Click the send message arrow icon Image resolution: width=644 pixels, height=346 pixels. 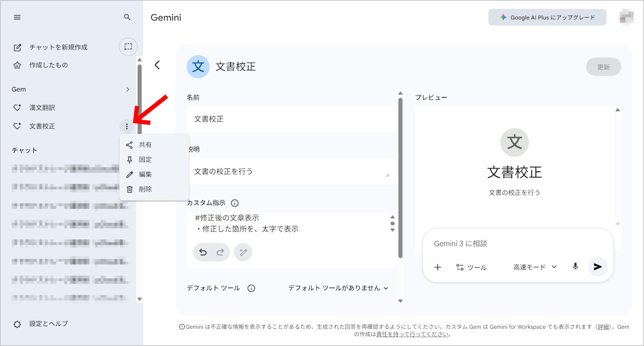[598, 267]
